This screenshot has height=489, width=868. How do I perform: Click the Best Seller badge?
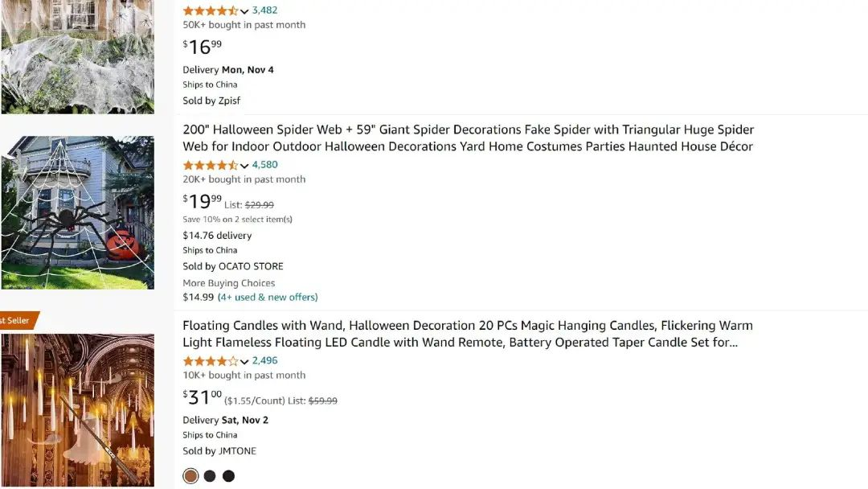[x=16, y=320]
